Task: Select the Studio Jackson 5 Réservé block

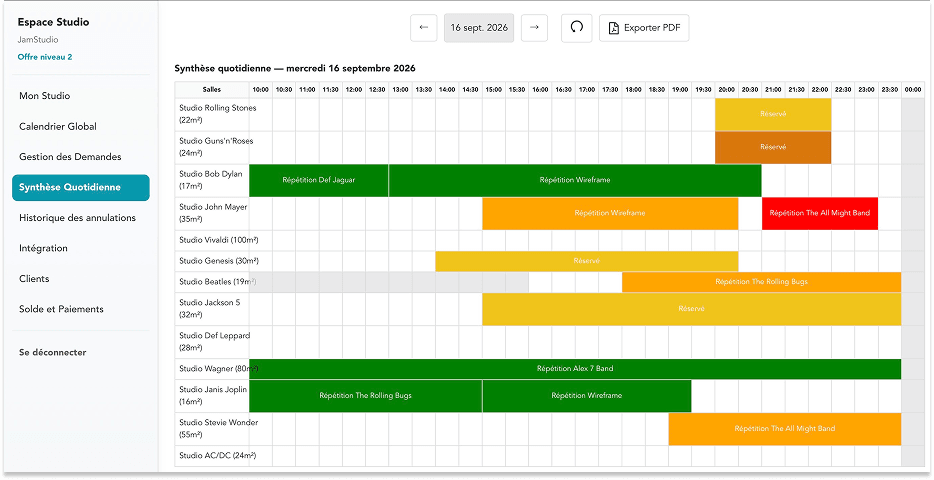Action: tap(692, 309)
